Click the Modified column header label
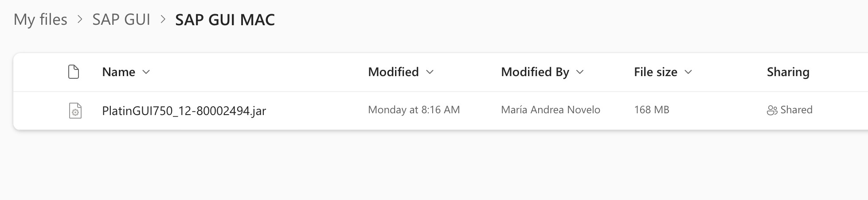This screenshot has height=200, width=868. point(393,72)
